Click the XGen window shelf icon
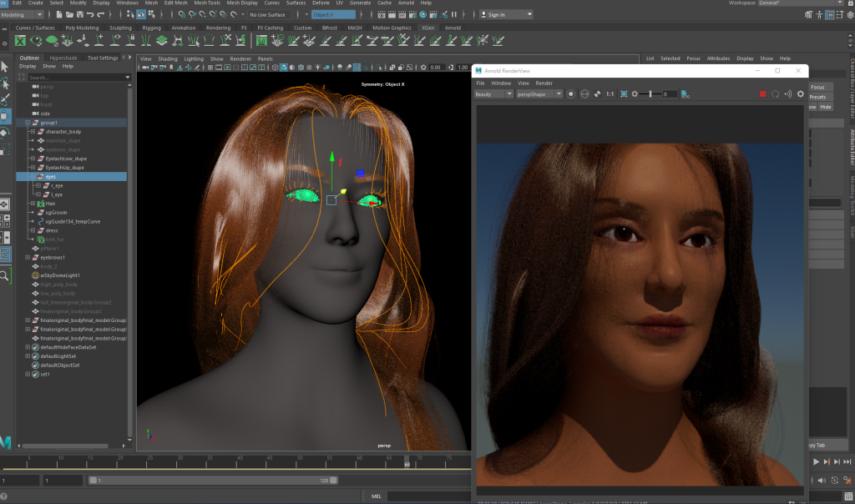The width and height of the screenshot is (855, 504). pyautogui.click(x=20, y=40)
